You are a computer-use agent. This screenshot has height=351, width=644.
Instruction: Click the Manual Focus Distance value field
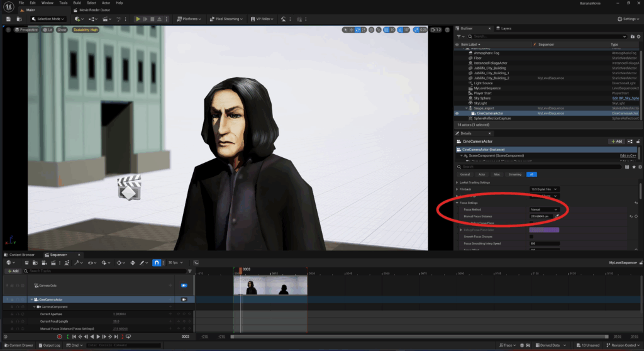[x=541, y=216]
